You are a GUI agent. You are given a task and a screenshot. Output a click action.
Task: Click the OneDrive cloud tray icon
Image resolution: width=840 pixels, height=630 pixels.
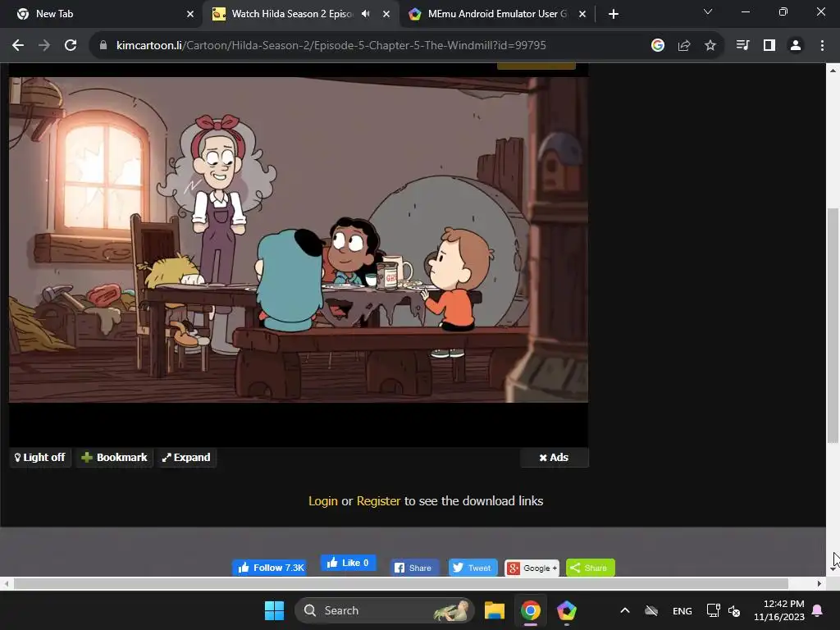pyautogui.click(x=651, y=610)
